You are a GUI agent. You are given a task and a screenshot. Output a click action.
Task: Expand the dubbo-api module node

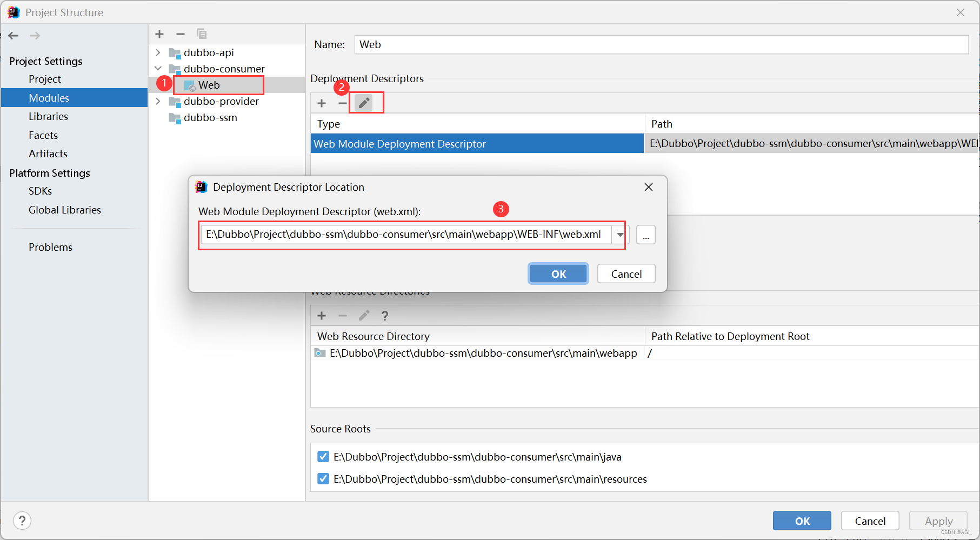coord(158,52)
